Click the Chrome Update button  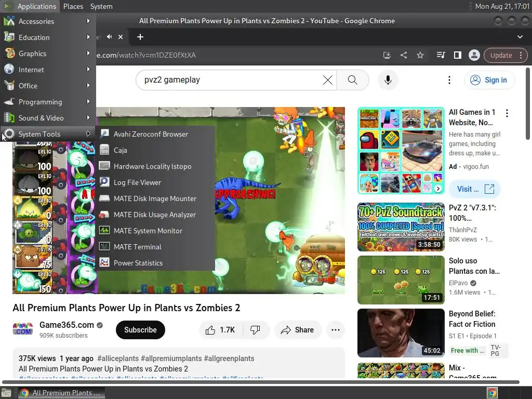click(x=506, y=55)
